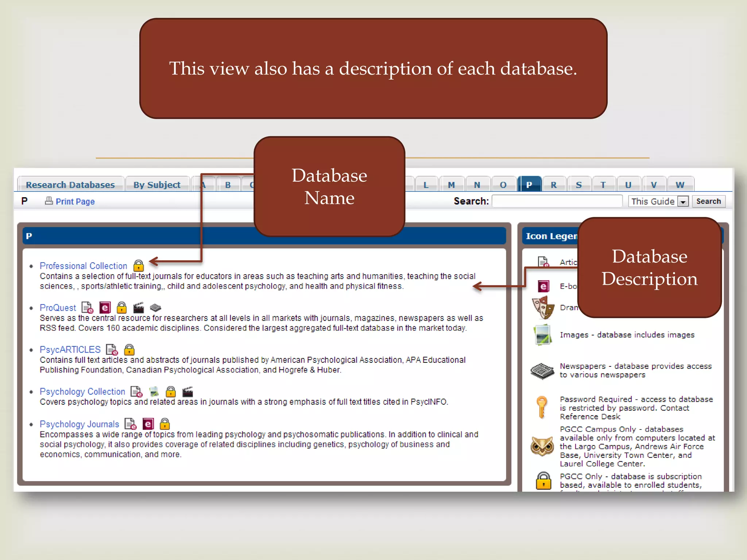The image size is (747, 560).
Task: Open the ProQuest database link
Action: (58, 308)
